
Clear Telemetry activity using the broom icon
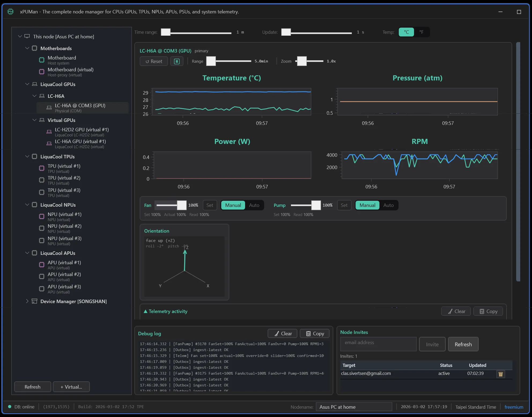(x=456, y=311)
